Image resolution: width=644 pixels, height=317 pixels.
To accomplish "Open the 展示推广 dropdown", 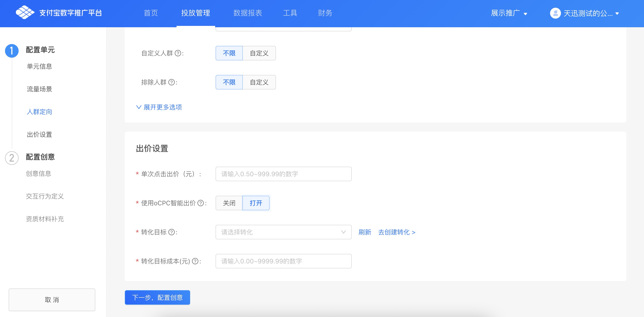I will click(x=509, y=13).
